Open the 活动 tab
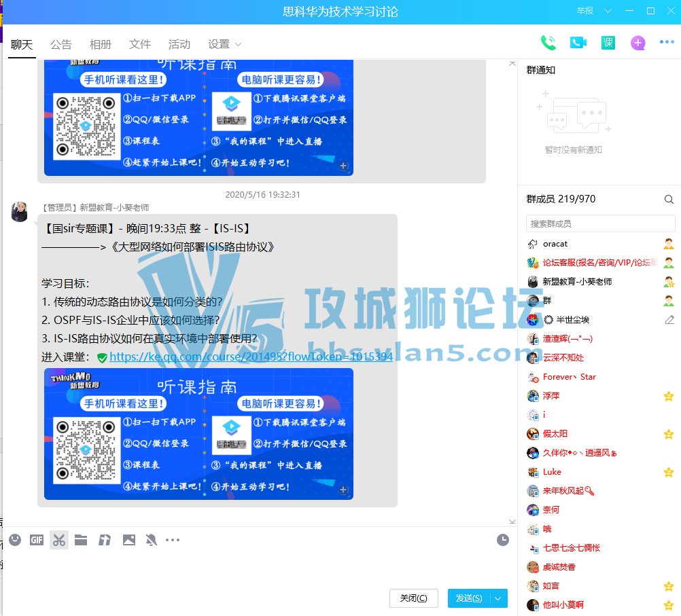681x616 pixels. click(x=179, y=44)
